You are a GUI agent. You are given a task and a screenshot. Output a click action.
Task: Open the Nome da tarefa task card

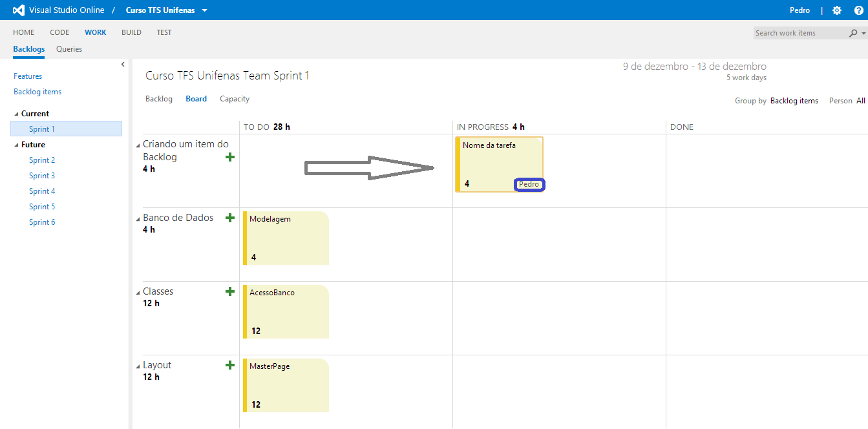point(499,164)
